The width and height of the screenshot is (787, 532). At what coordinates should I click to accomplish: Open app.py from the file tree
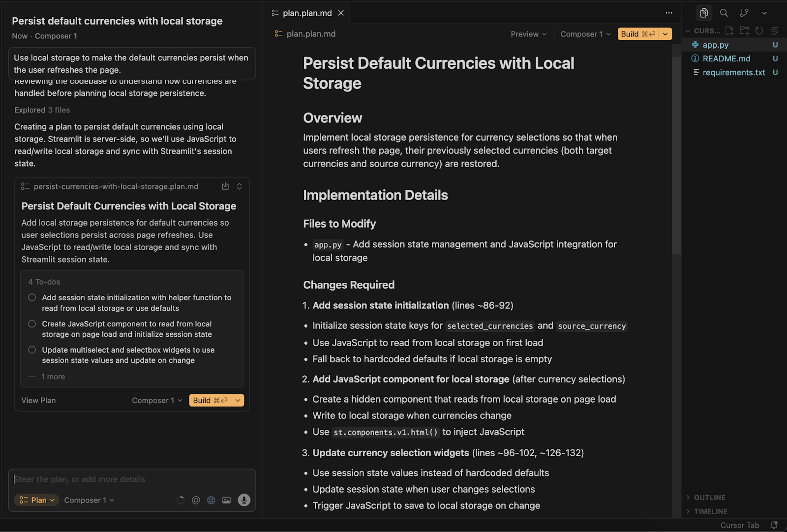tap(715, 45)
